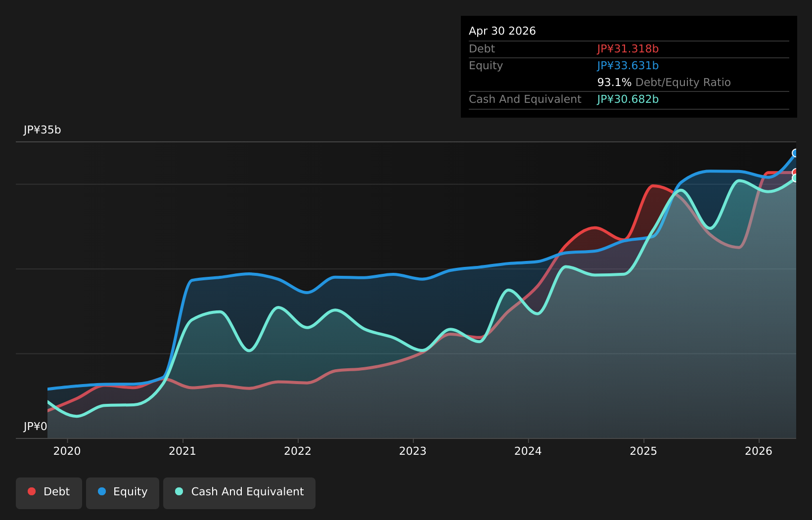The image size is (812, 520).
Task: Click the 2023 x-axis label
Action: tap(413, 451)
